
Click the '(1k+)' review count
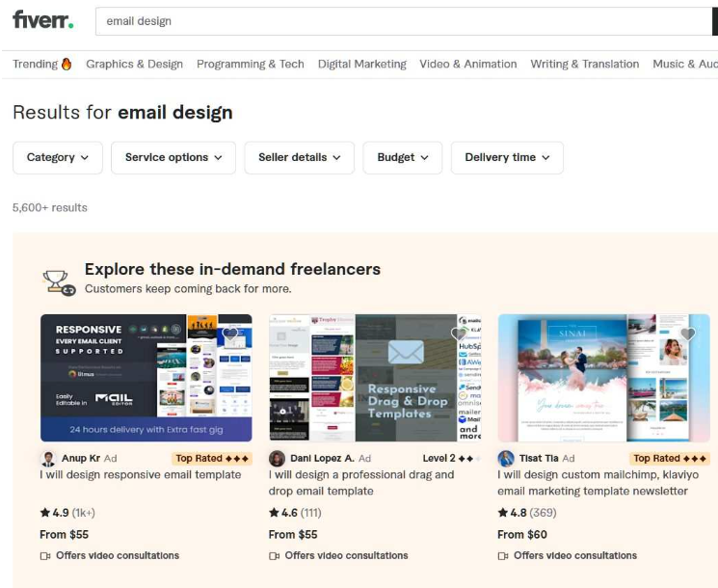point(83,513)
